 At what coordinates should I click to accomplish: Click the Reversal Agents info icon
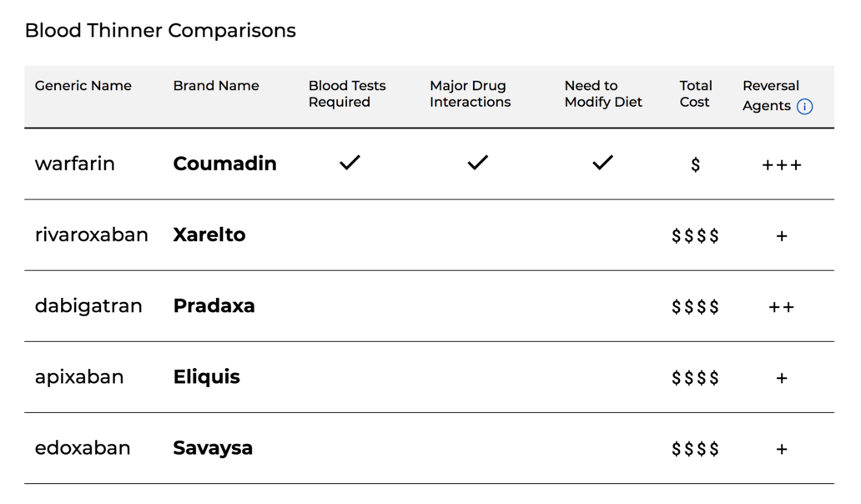804,107
